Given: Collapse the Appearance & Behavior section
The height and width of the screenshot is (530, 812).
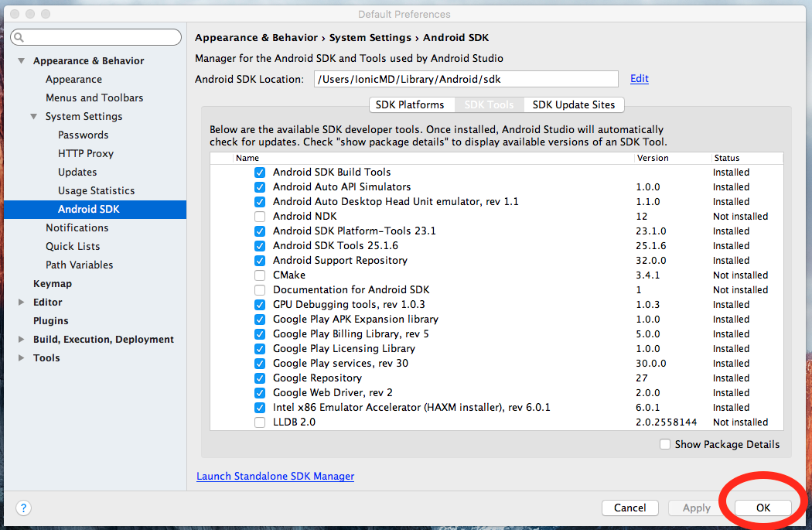Looking at the screenshot, I should tap(21, 61).
